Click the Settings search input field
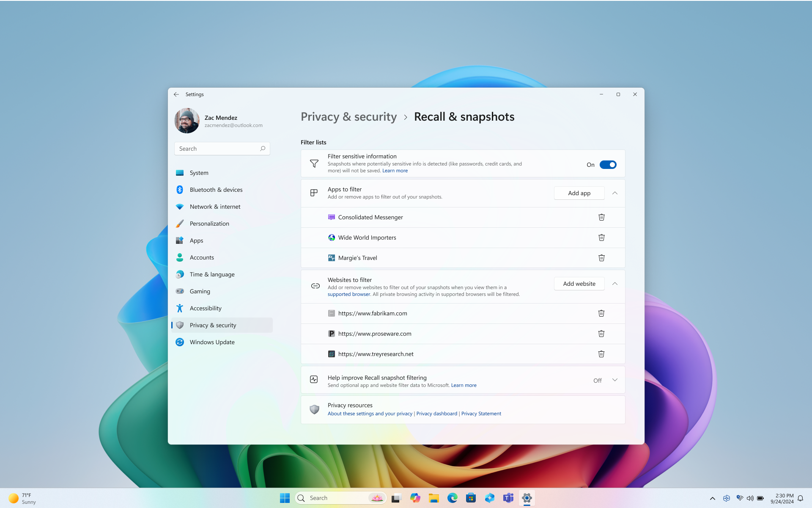 [222, 148]
